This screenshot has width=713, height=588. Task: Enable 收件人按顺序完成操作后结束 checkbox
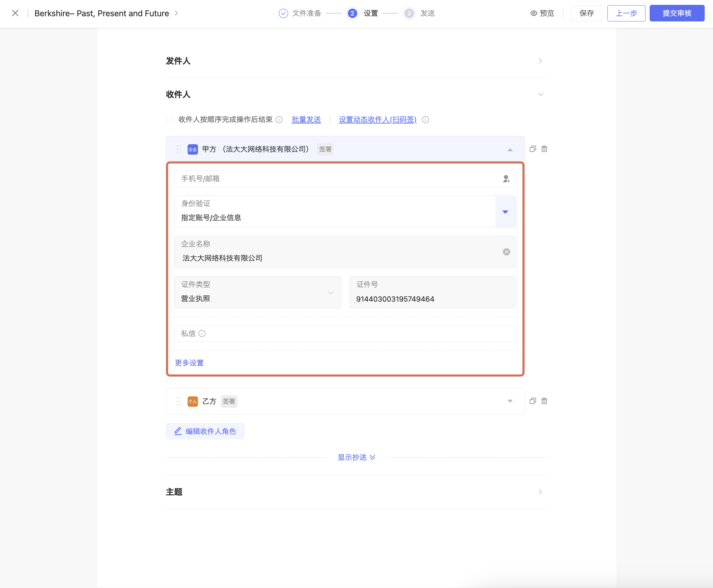pyautogui.click(x=170, y=120)
